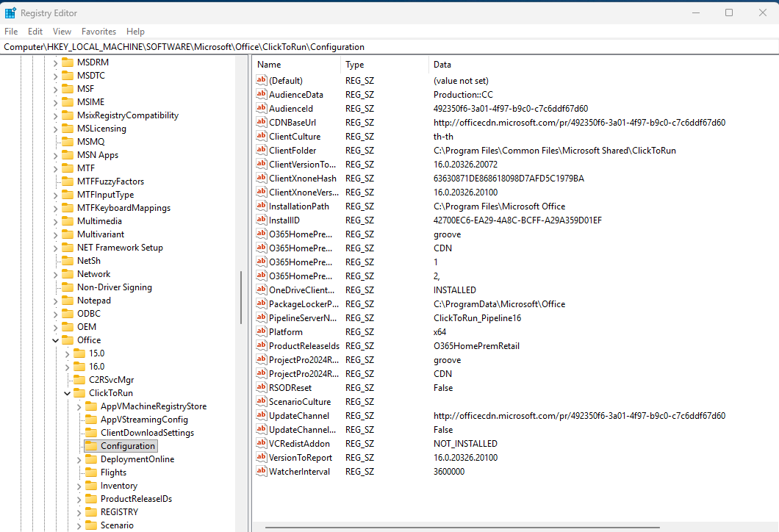
Task: Collapse the ClickToRun key
Action: click(67, 393)
